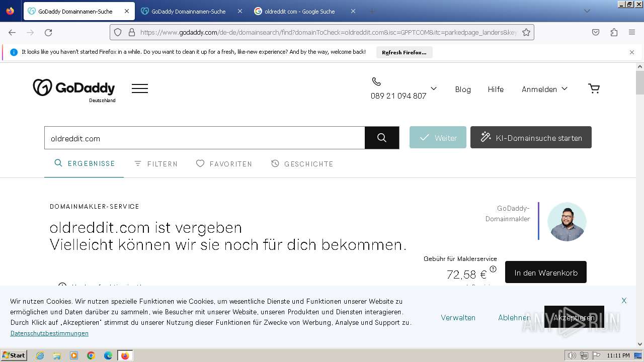The image size is (644, 362).
Task: Click the GoDaddy logo
Action: tap(74, 88)
